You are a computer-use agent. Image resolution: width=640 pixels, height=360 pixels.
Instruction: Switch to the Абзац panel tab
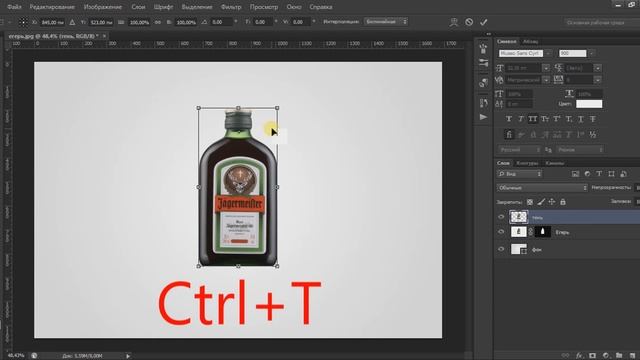tap(530, 42)
